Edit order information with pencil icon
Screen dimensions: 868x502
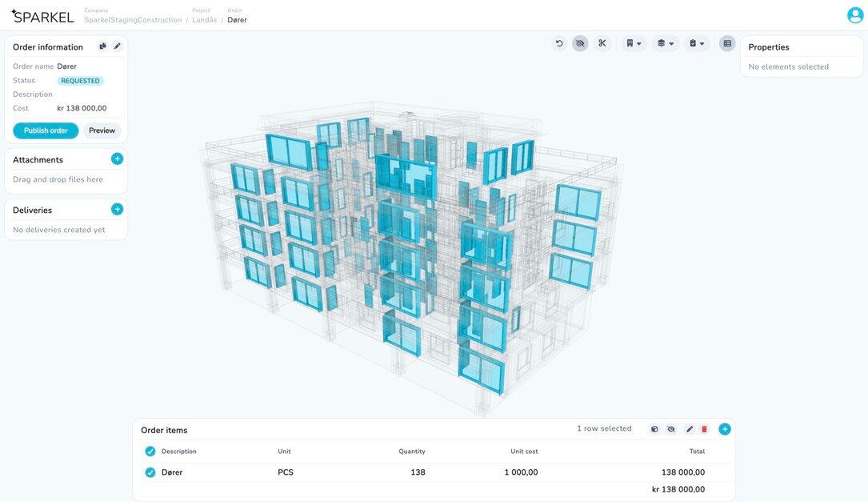117,46
